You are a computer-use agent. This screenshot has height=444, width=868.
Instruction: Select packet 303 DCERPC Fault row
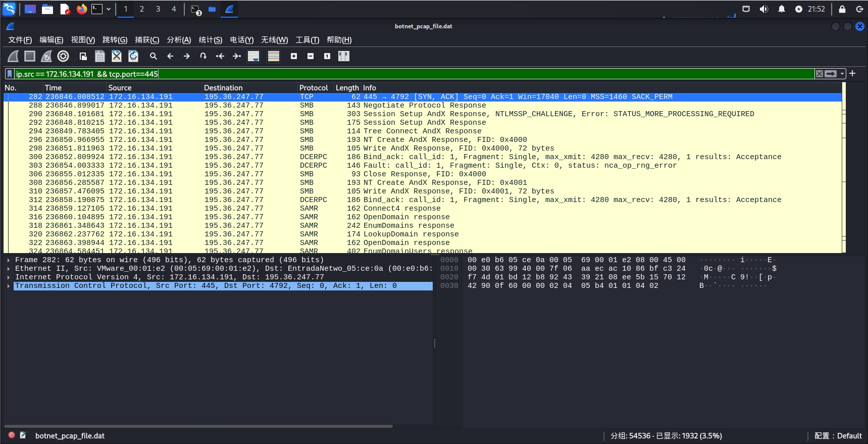pyautogui.click(x=423, y=165)
